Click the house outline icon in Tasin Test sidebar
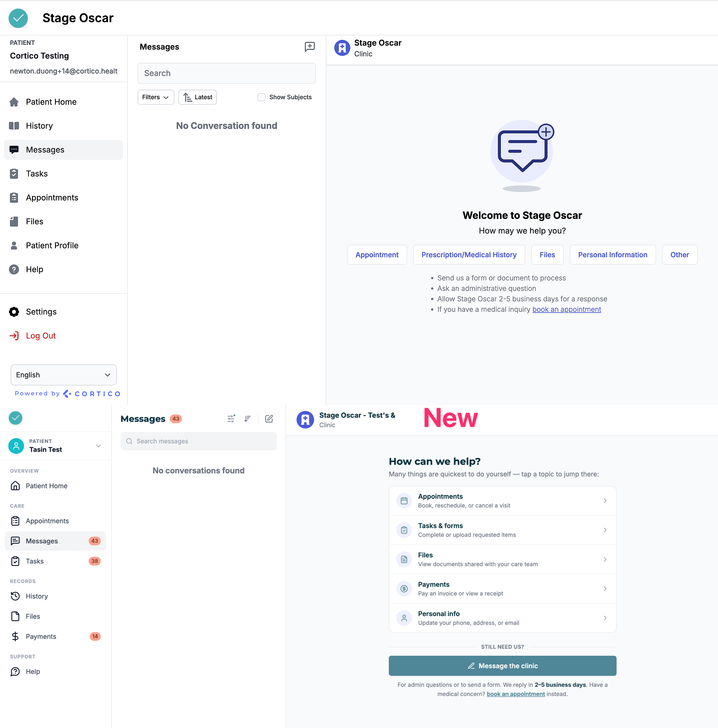The height and width of the screenshot is (728, 718). coord(15,486)
